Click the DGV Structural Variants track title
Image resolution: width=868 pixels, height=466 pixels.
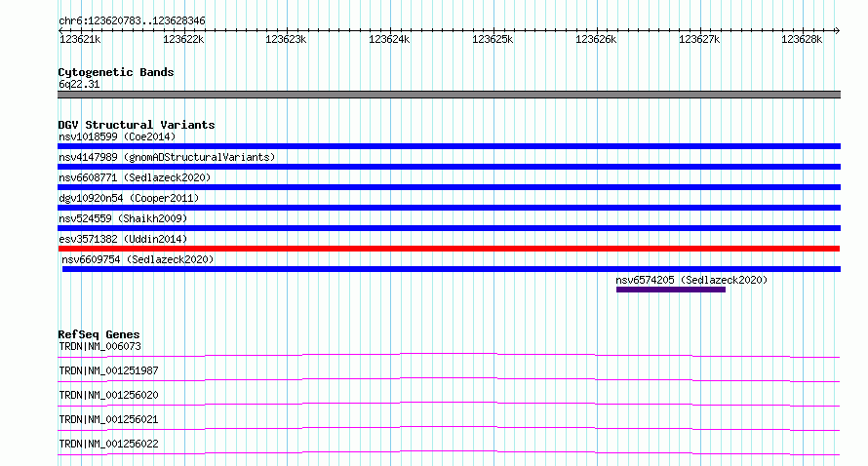[137, 125]
